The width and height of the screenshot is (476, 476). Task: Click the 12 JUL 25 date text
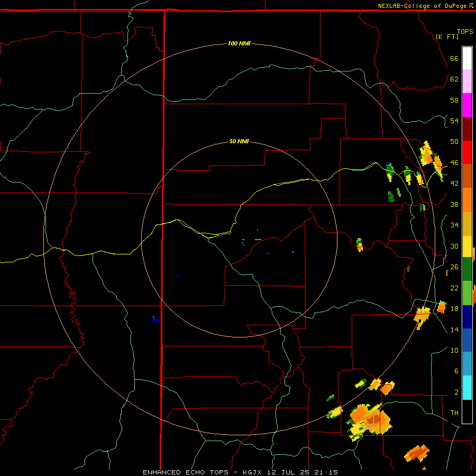point(290,472)
